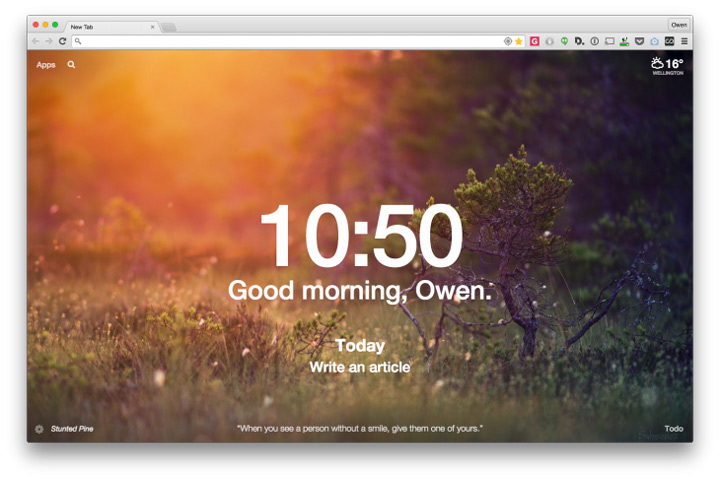This screenshot has height=481, width=720.
Task: Select the New Tab tab
Action: click(x=110, y=27)
